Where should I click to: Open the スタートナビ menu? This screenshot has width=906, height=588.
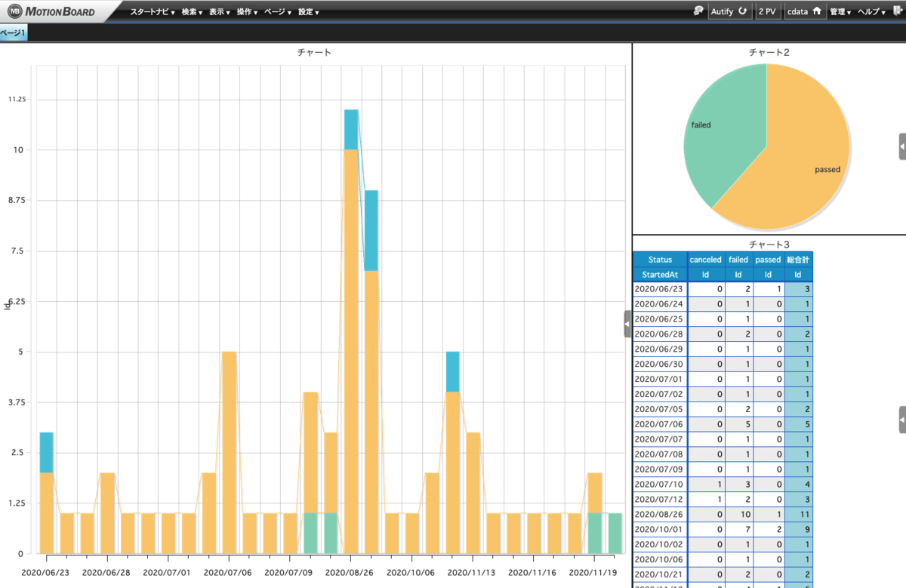point(152,12)
